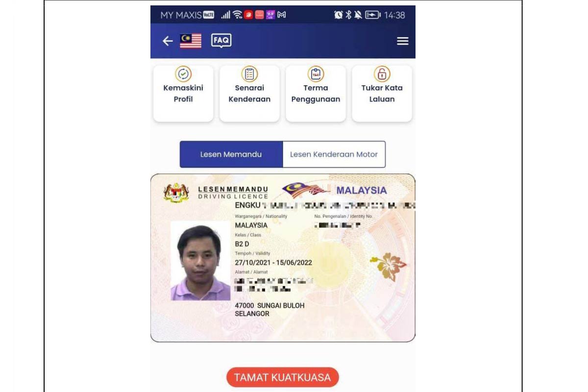Open the FAQ chat icon
This screenshot has width=588, height=392.
click(221, 41)
